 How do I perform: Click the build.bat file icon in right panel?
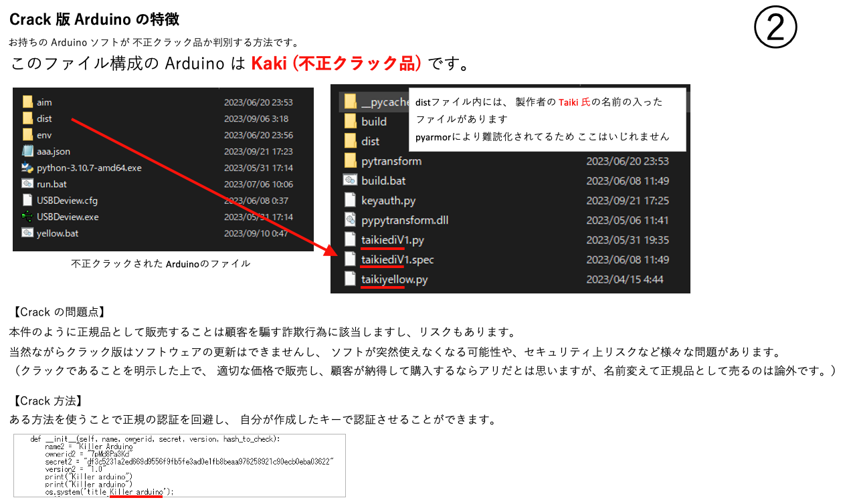(350, 180)
